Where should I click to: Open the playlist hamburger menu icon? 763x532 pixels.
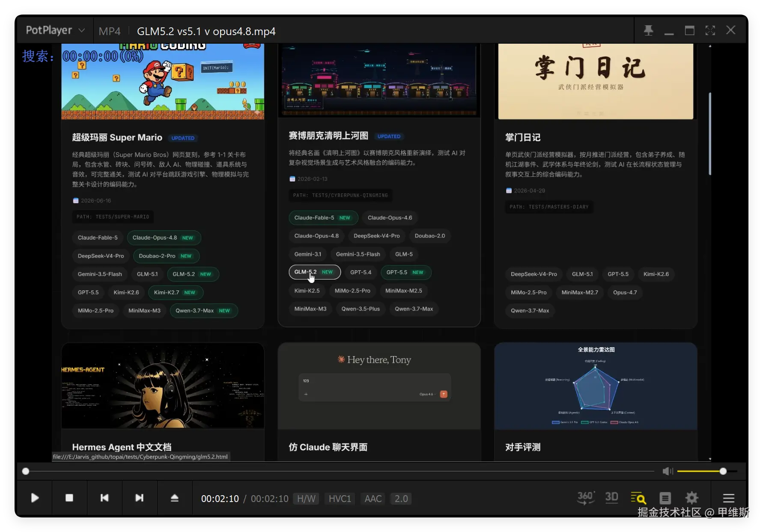[729, 498]
